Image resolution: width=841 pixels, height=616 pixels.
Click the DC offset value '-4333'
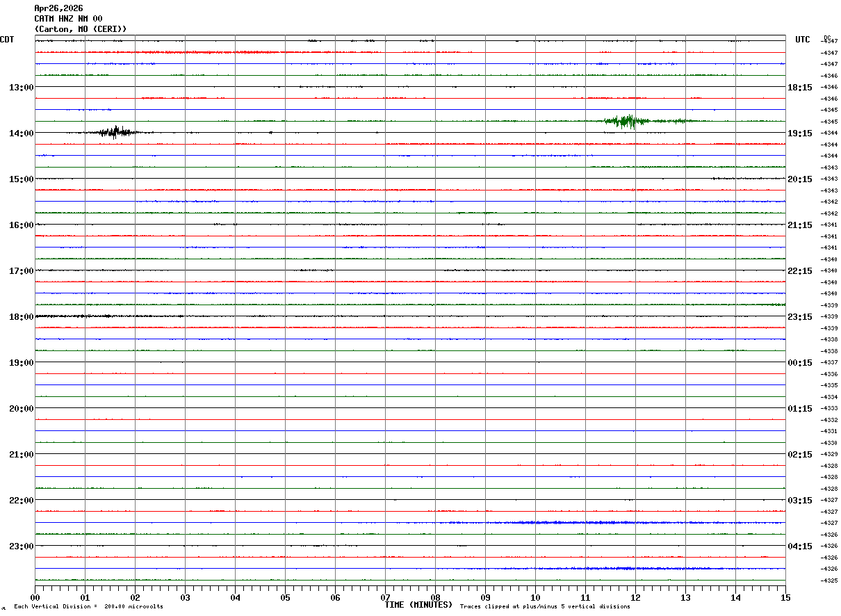click(x=829, y=408)
